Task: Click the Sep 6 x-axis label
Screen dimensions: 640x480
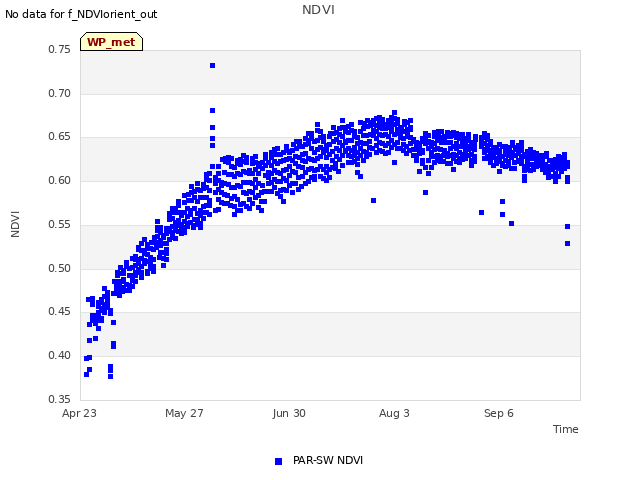Action: [x=499, y=413]
